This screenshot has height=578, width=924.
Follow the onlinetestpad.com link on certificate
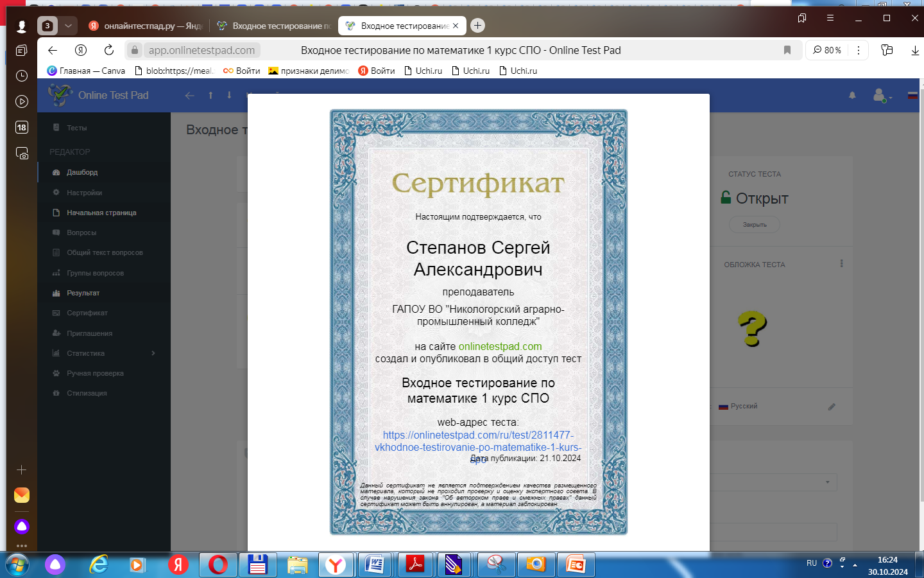(500, 347)
